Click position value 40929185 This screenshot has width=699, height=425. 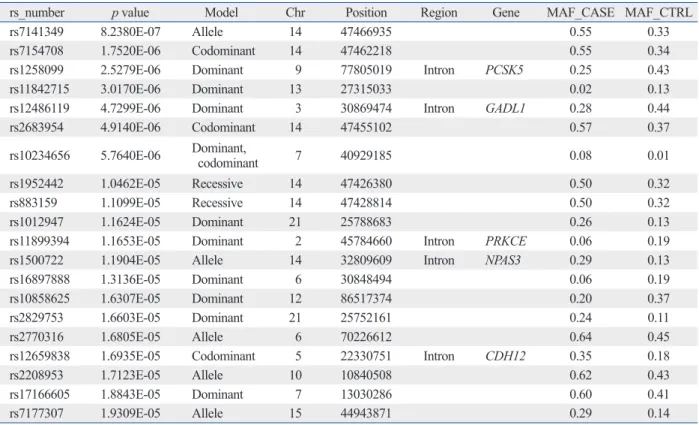[x=366, y=156]
